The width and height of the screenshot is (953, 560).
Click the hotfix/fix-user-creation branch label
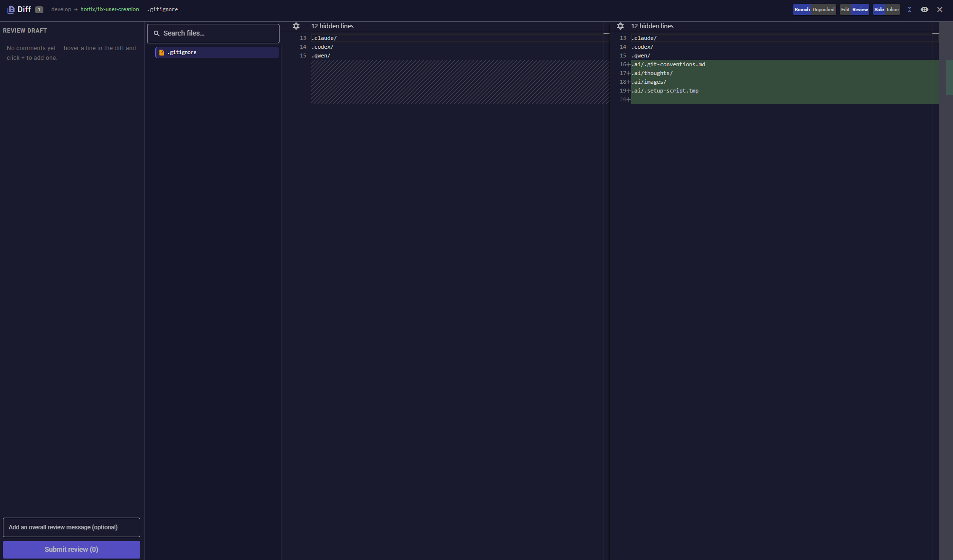click(110, 10)
